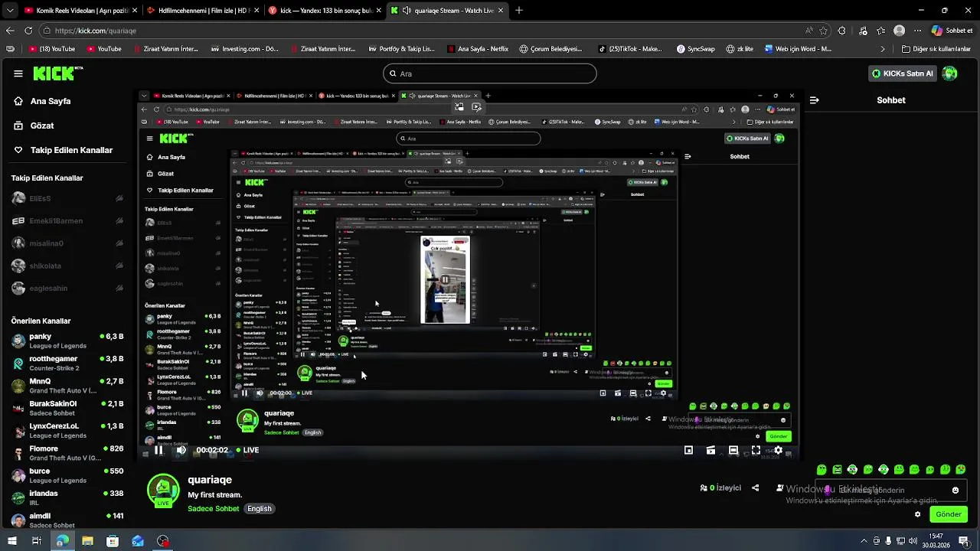Focus the chat message input field
The width and height of the screenshot is (980, 551).
point(892,491)
